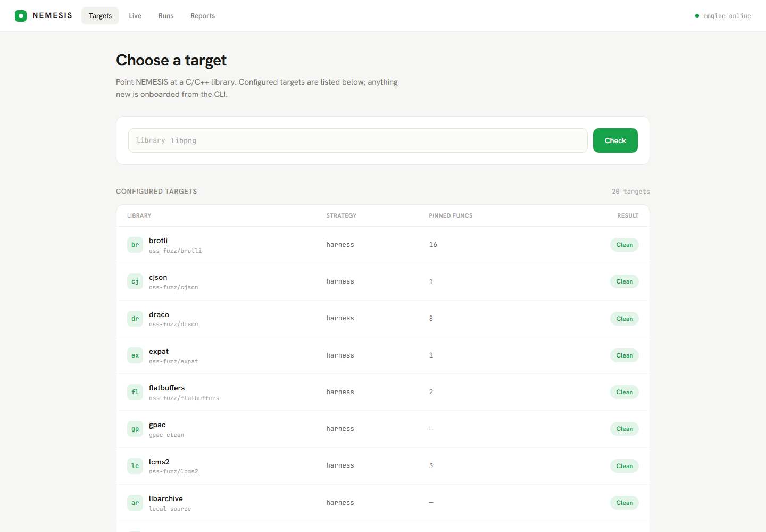This screenshot has height=532, width=766.
Task: Select the brotli library name
Action: pos(158,240)
